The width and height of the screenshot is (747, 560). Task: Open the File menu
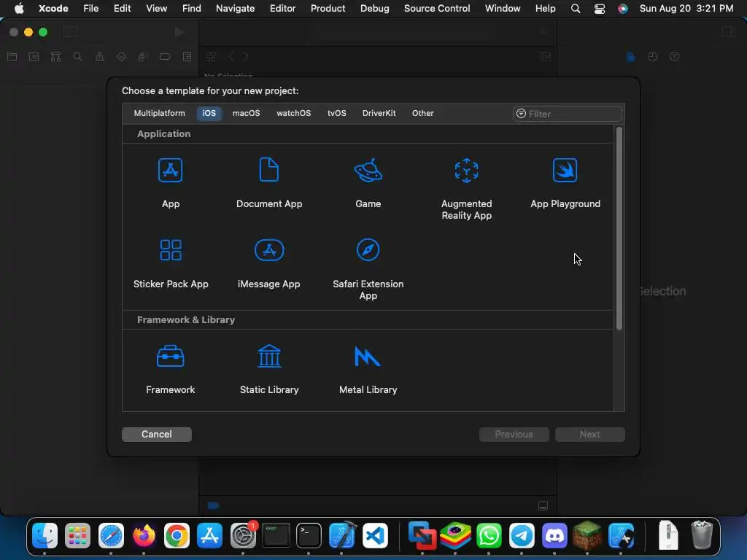click(90, 9)
